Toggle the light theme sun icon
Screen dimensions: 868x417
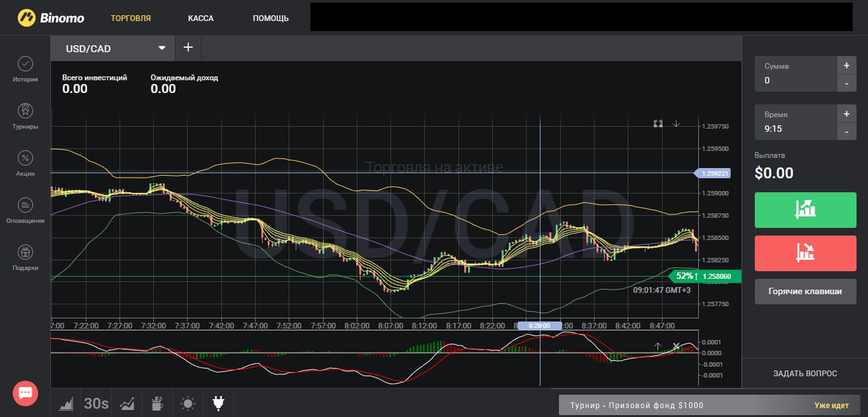(x=188, y=403)
